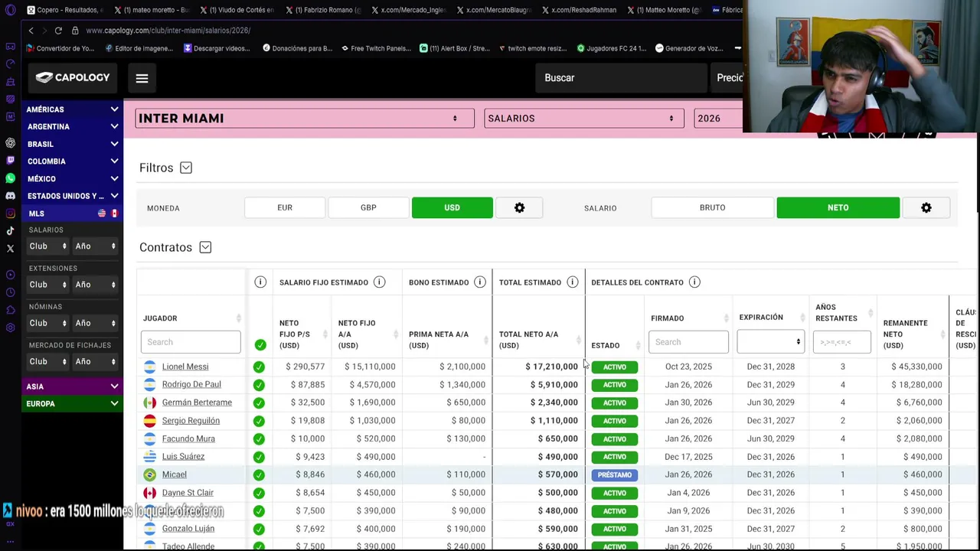This screenshot has width=980, height=551.
Task: Select EUR currency
Action: 285,207
